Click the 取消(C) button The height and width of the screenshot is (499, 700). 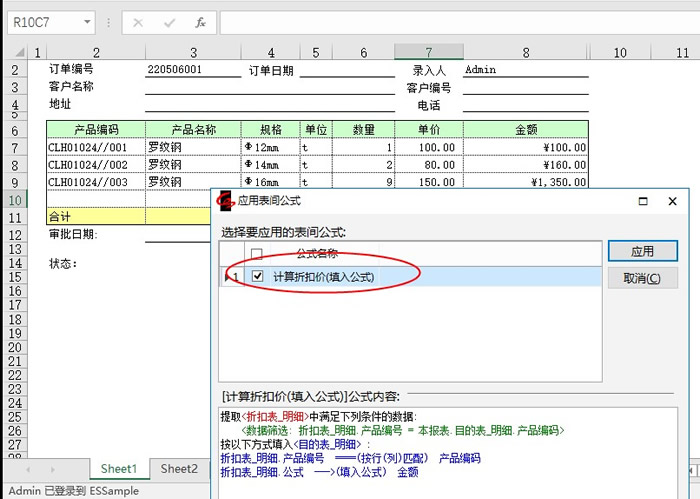click(x=642, y=278)
